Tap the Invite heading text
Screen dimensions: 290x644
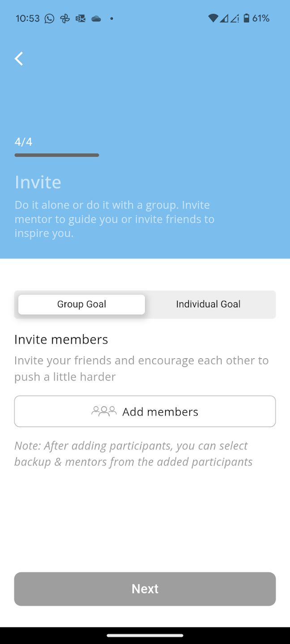[x=38, y=182]
